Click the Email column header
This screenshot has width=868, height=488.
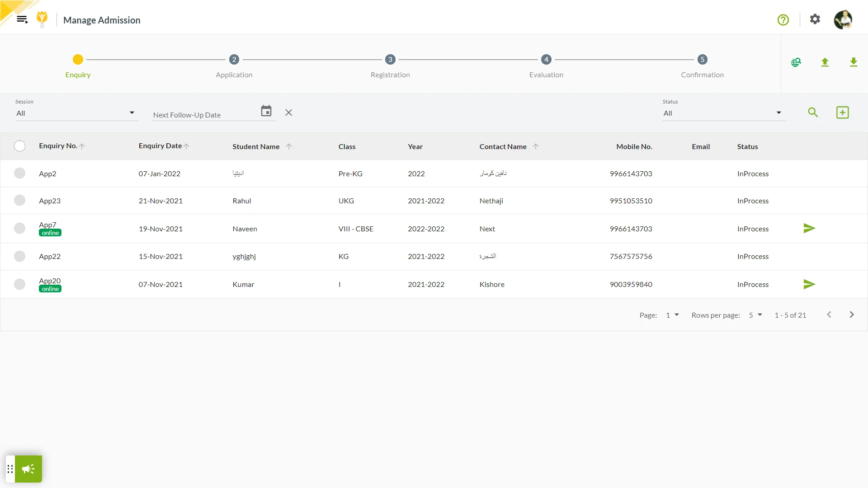[x=701, y=146]
